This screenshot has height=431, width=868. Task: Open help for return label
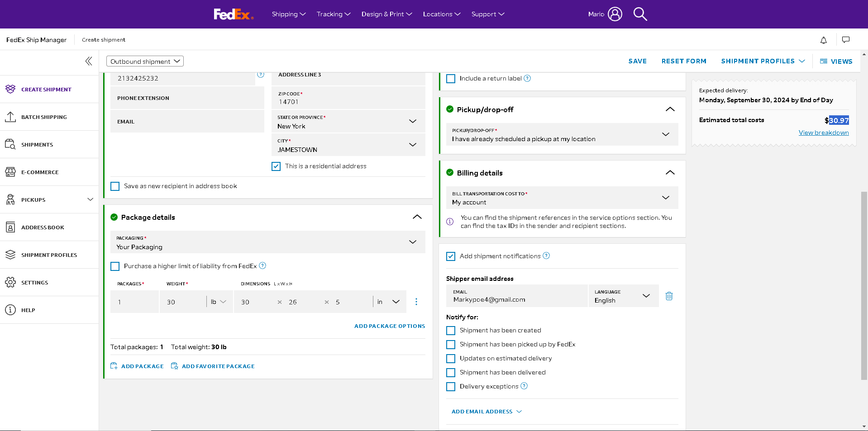click(527, 78)
